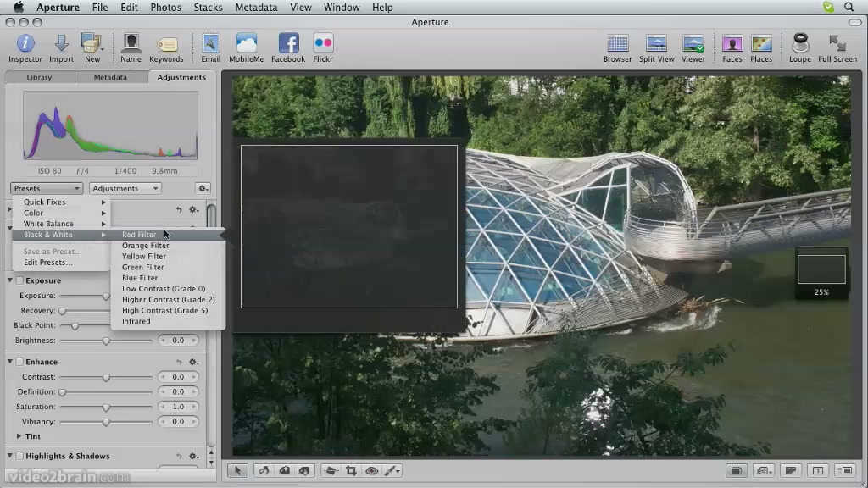Select the rotate left tool
Viewport: 868px width, 488px height.
click(x=264, y=471)
